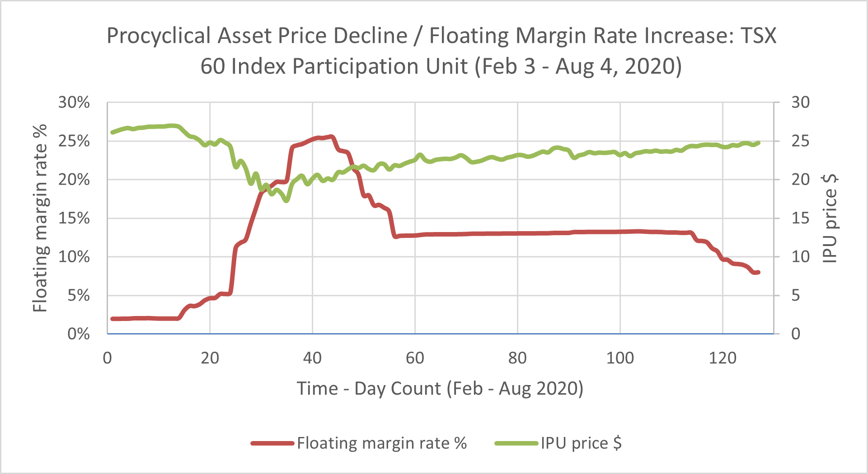The image size is (868, 474).
Task: Select the 0% label on left axis
Action: pyautogui.click(x=79, y=334)
